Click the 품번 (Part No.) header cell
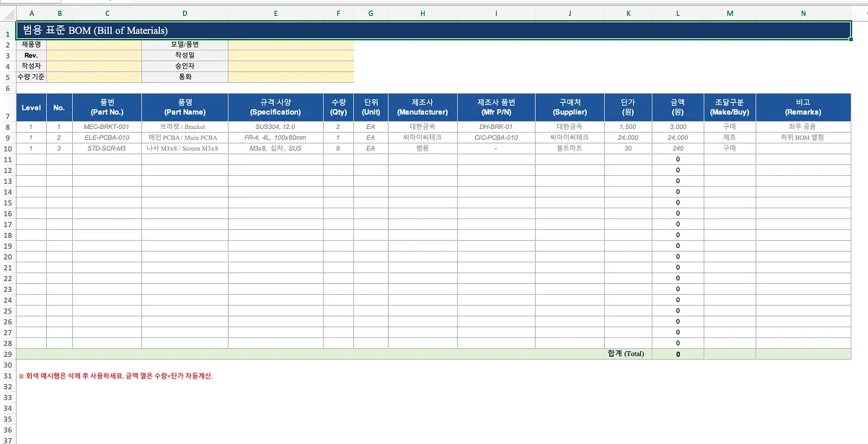Image resolution: width=868 pixels, height=444 pixels. point(107,107)
